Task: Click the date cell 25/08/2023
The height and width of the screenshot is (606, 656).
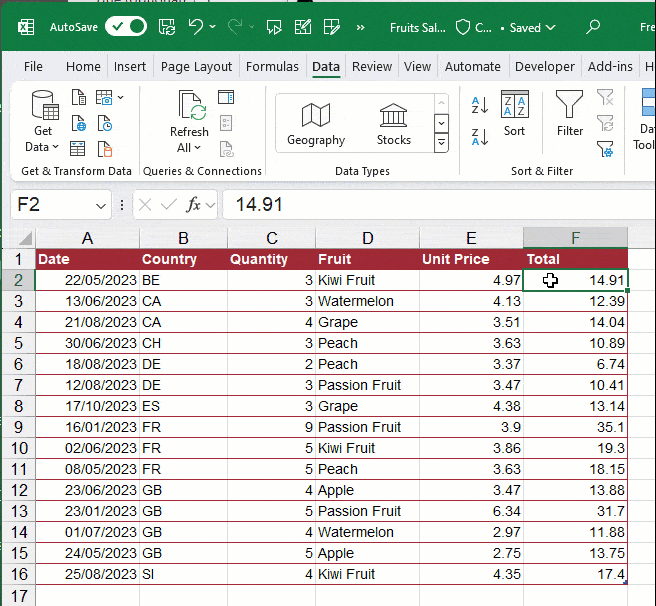Action: (x=87, y=574)
